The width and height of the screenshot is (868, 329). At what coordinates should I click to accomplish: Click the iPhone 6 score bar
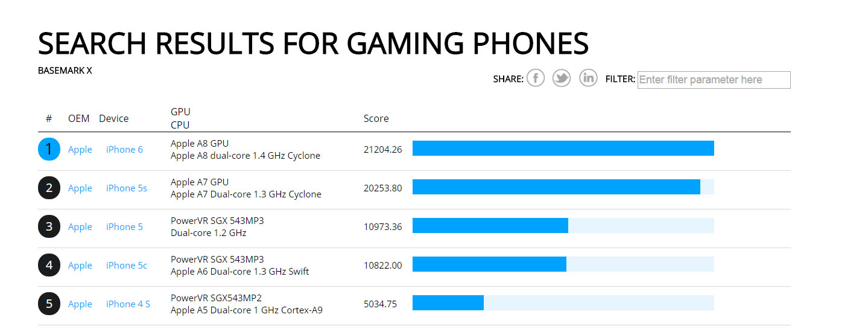tap(563, 149)
